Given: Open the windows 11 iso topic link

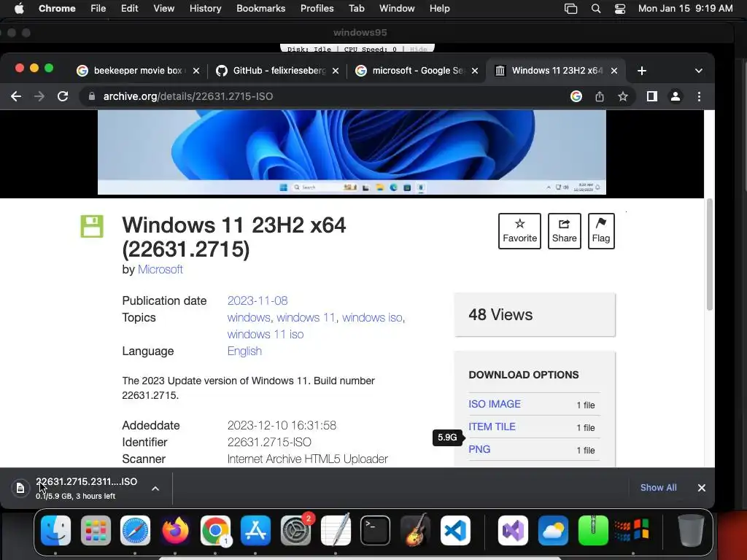Looking at the screenshot, I should point(266,334).
